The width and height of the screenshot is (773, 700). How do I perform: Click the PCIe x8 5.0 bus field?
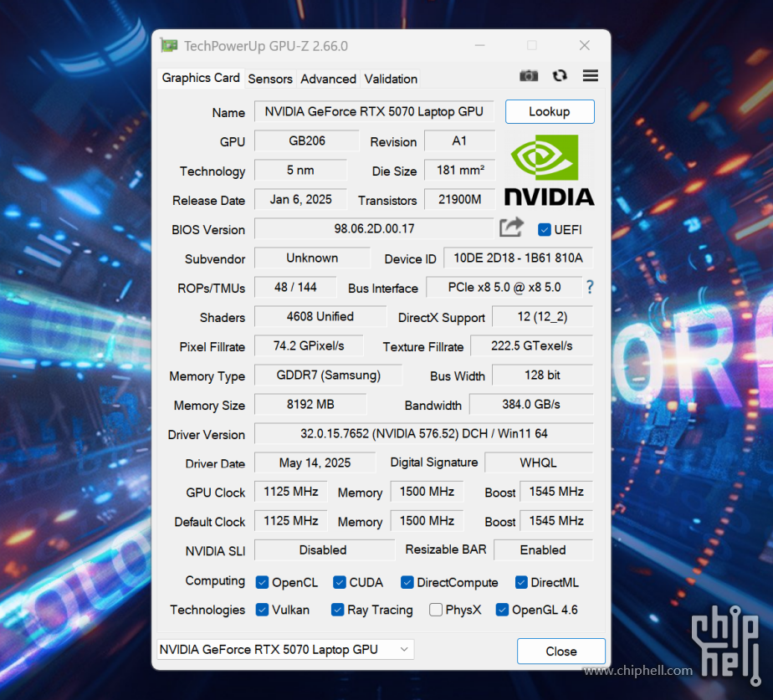pyautogui.click(x=504, y=288)
